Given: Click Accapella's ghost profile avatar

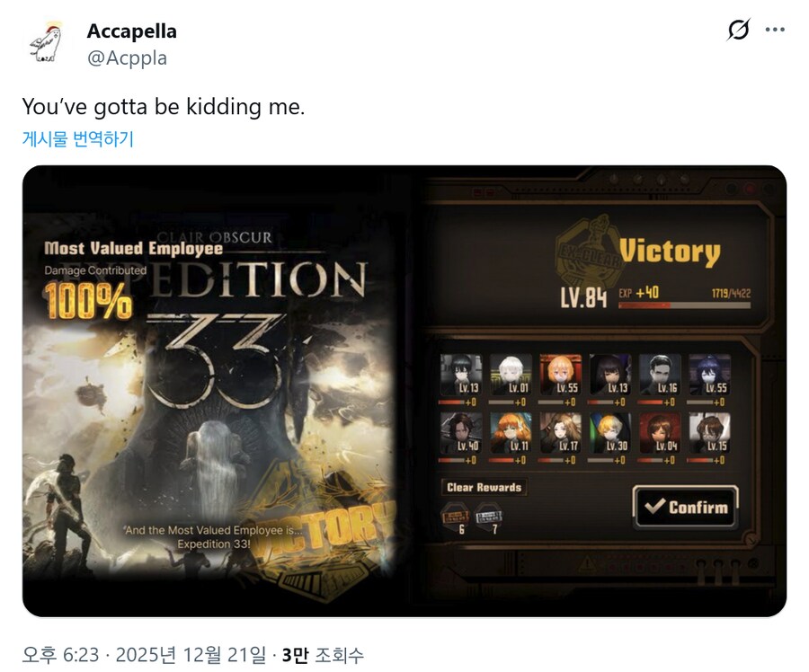Looking at the screenshot, I should 46,44.
